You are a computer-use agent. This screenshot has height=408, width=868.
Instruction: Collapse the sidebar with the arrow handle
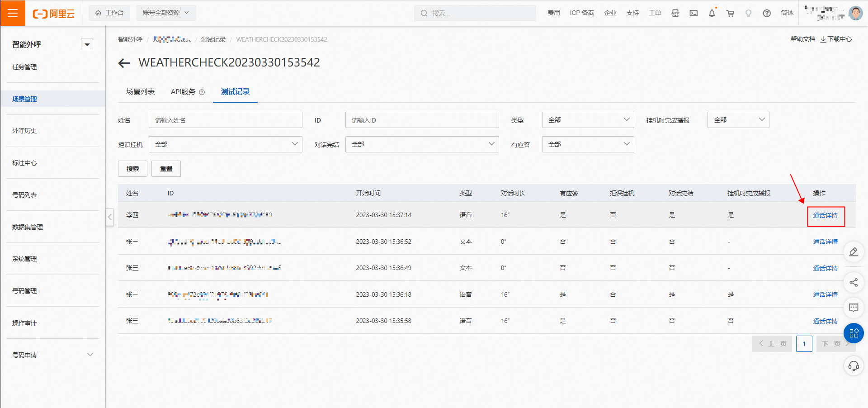point(110,217)
